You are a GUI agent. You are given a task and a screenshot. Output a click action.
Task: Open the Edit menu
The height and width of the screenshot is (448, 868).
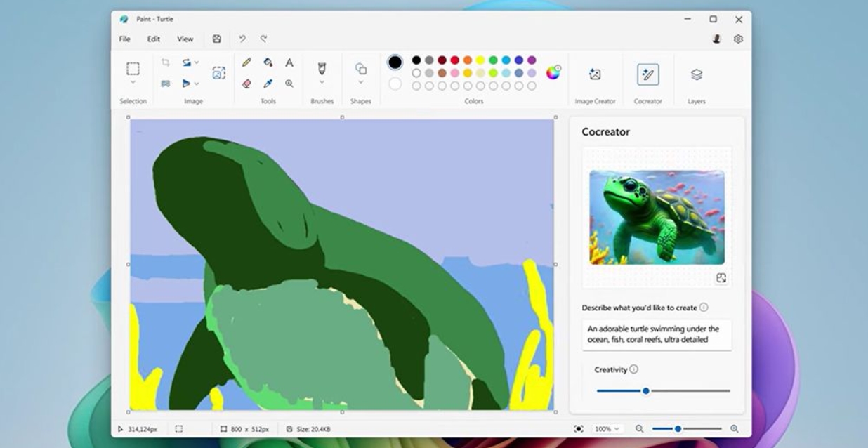point(154,39)
